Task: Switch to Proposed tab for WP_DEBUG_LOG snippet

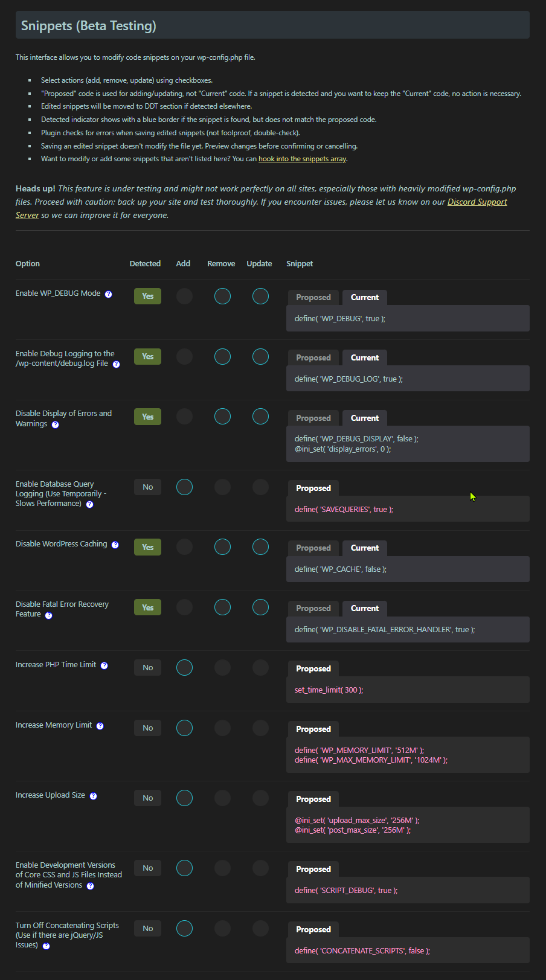Action: (x=313, y=357)
